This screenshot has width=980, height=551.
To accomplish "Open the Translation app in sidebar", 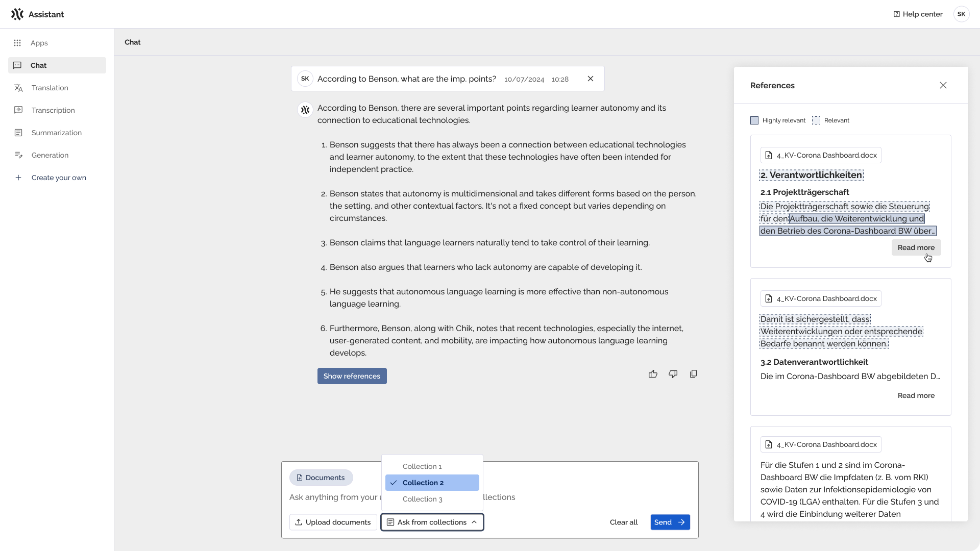I will 50,88.
